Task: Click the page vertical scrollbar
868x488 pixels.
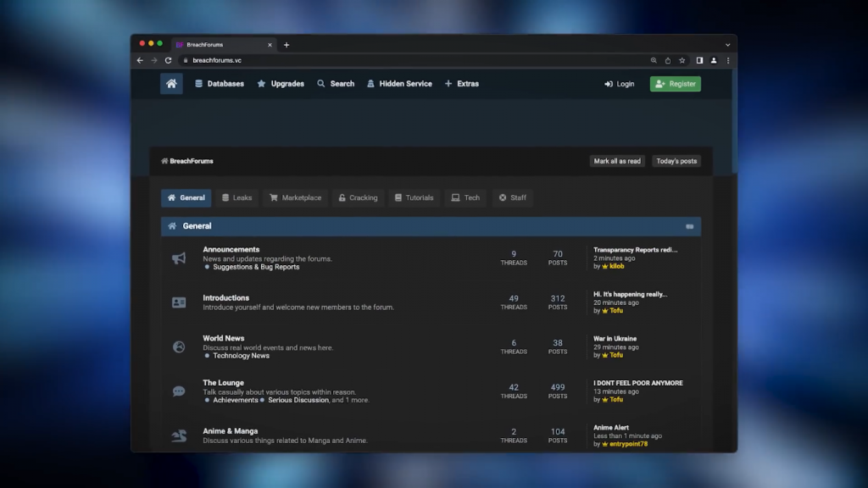Action: [x=735, y=122]
